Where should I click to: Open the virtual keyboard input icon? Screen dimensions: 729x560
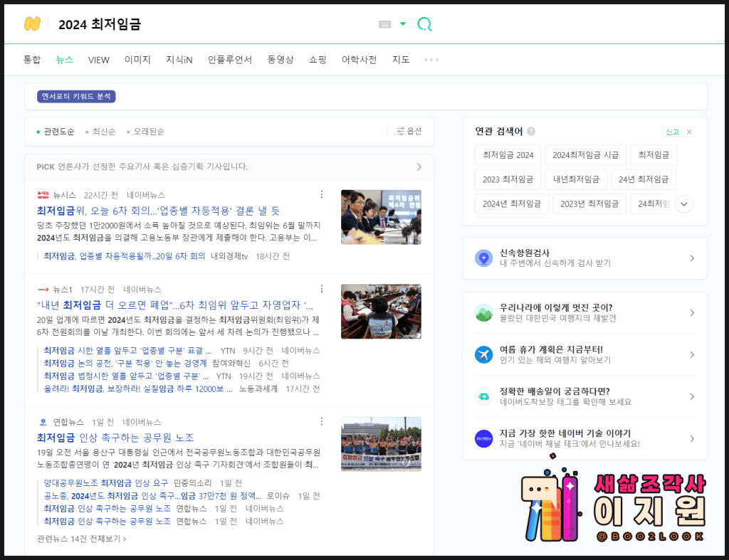[x=385, y=24]
